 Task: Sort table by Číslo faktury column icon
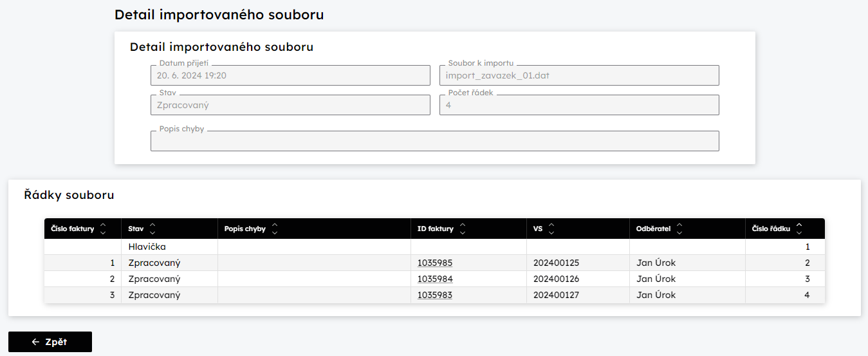point(103,229)
